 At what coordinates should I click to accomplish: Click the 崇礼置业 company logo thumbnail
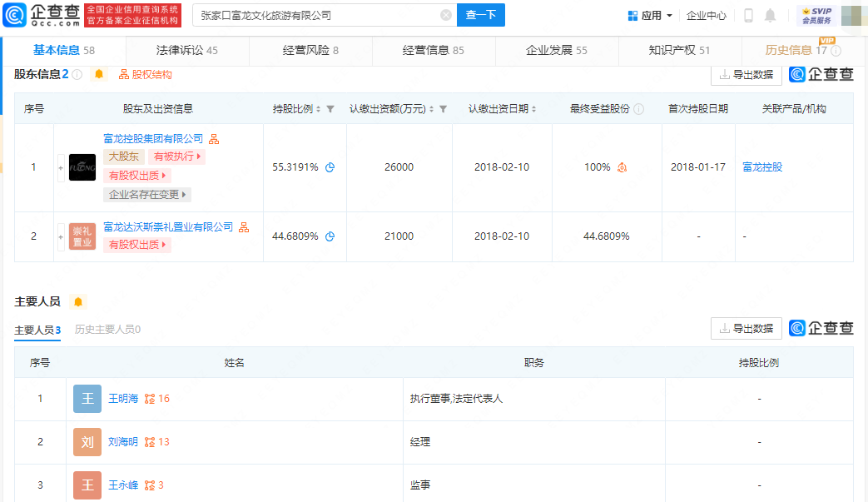click(82, 236)
